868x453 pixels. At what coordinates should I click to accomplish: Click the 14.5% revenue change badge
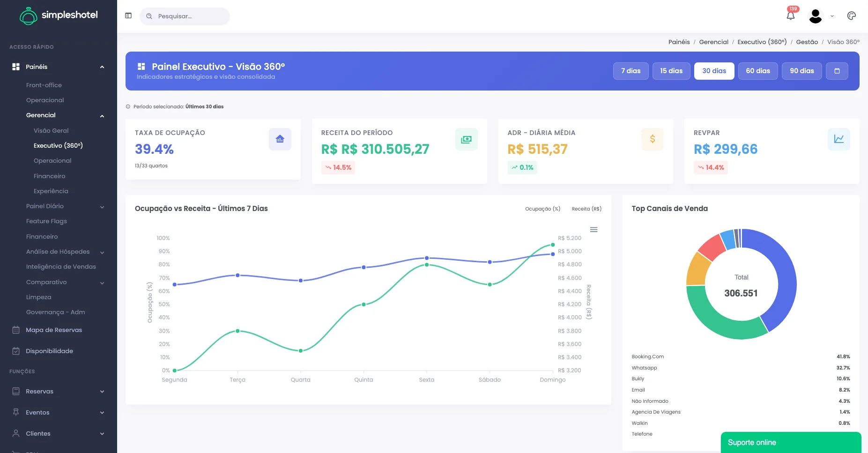coord(338,167)
